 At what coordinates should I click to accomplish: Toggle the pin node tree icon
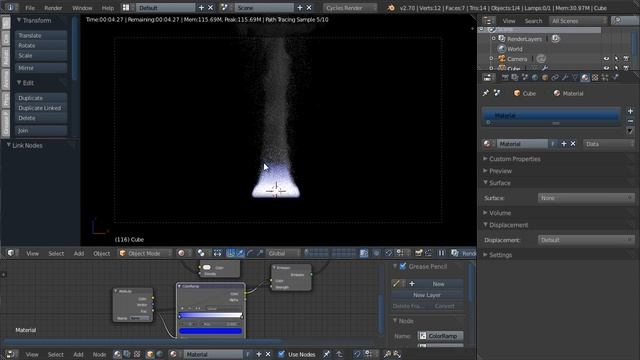327,354
